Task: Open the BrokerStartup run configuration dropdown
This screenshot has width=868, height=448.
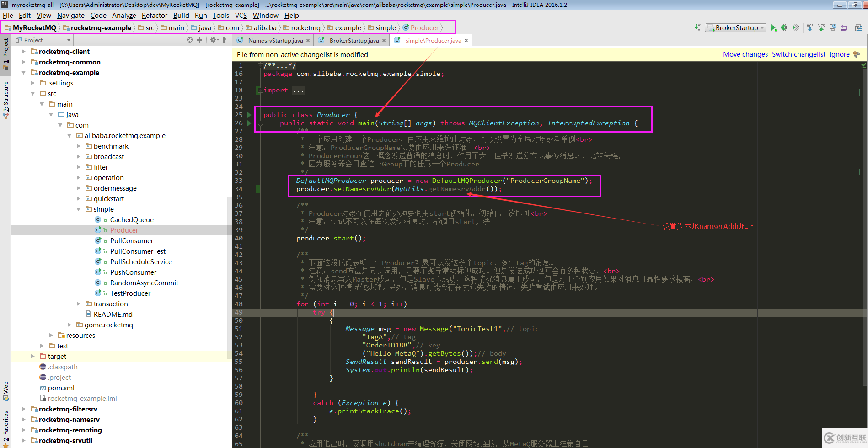Action: 736,28
